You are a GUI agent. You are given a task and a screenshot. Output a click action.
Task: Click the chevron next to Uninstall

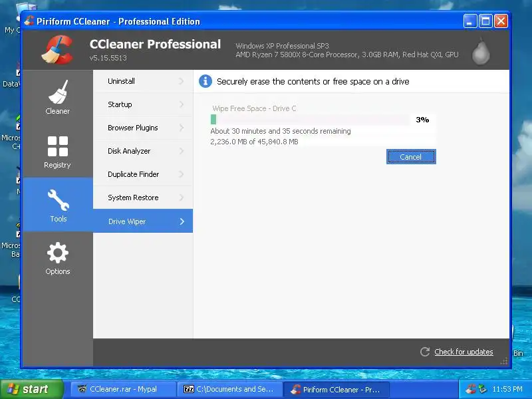(x=182, y=81)
